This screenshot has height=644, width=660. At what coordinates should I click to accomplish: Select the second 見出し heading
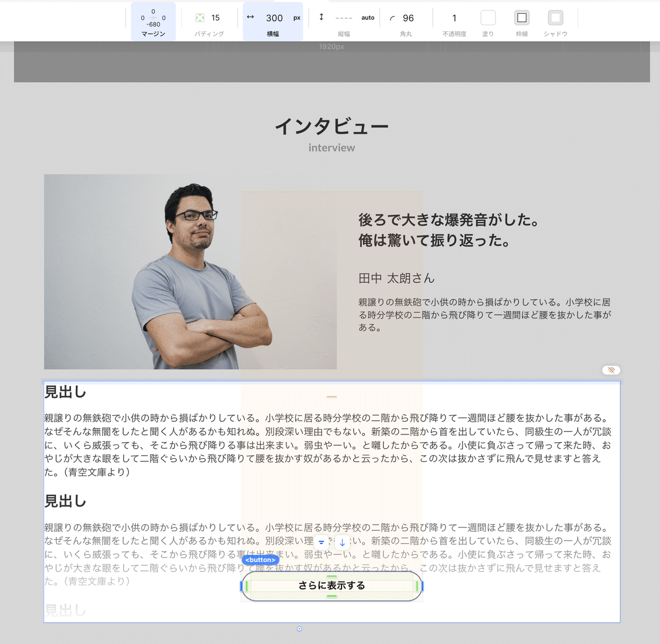tap(65, 501)
